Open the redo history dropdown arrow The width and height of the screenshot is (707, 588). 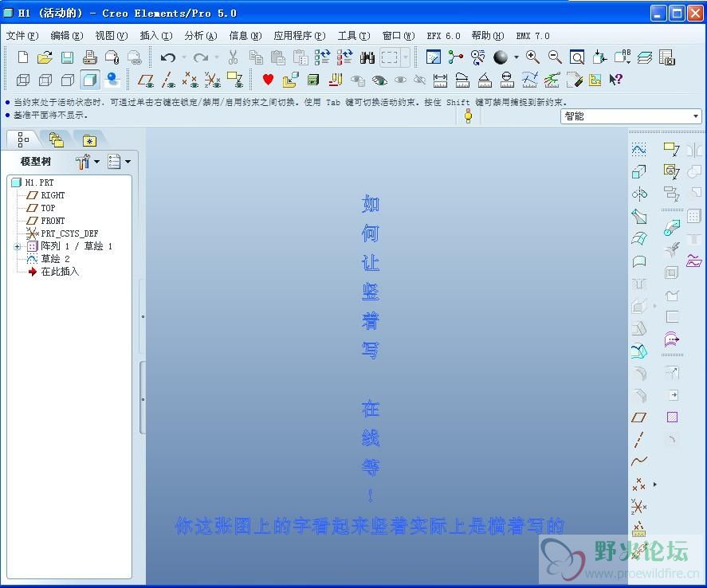tap(217, 57)
